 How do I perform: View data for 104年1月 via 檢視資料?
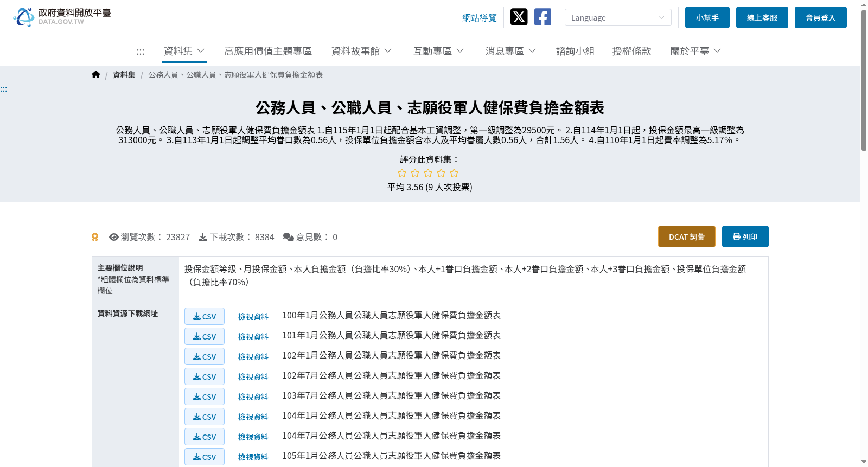coord(253,417)
